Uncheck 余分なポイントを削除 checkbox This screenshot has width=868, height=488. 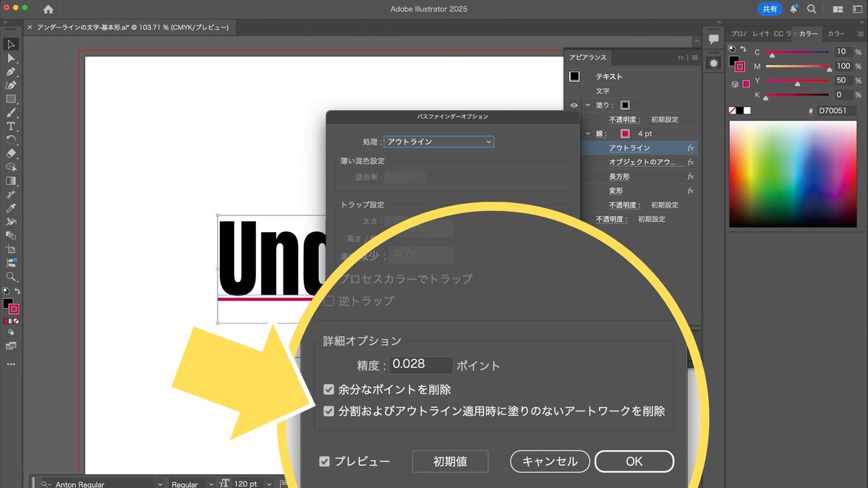pos(329,390)
